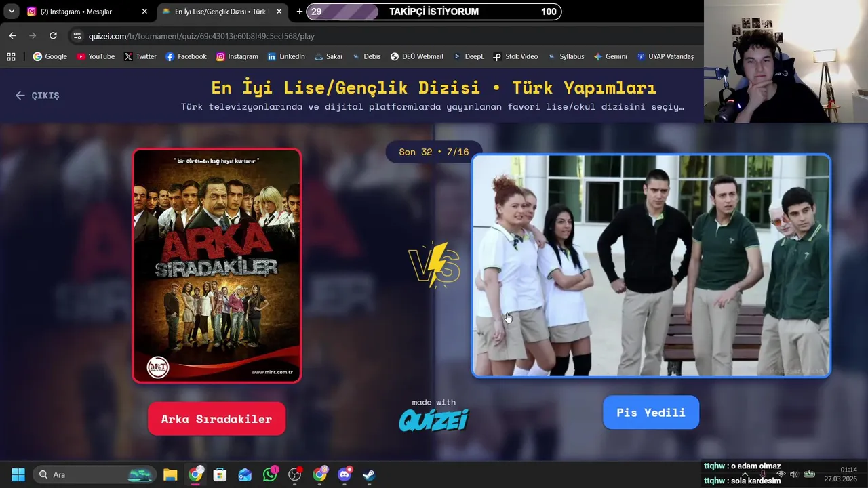Click the TAKİPÇİ İSTİYORUM progress bar
This screenshot has width=868, height=488.
pyautogui.click(x=434, y=12)
